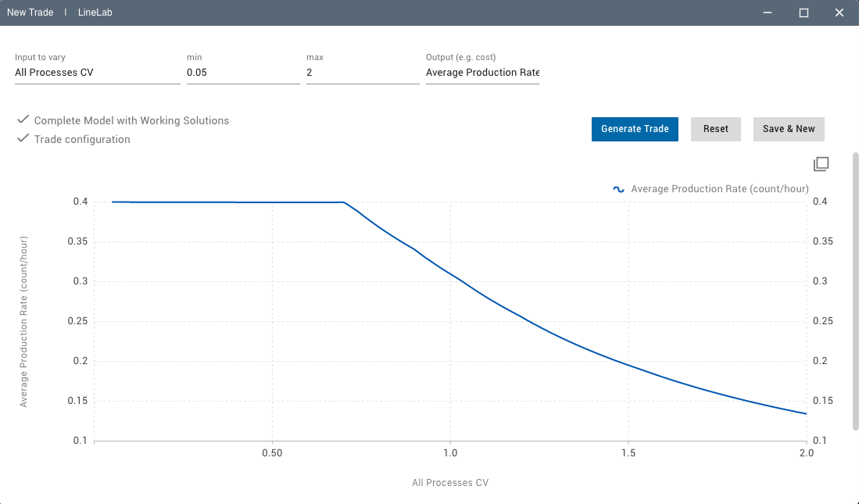Click the All Processes CV x-axis title

450,483
